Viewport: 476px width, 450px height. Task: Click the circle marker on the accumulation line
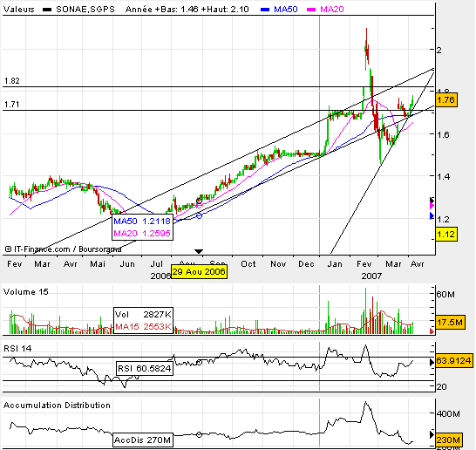point(199,435)
